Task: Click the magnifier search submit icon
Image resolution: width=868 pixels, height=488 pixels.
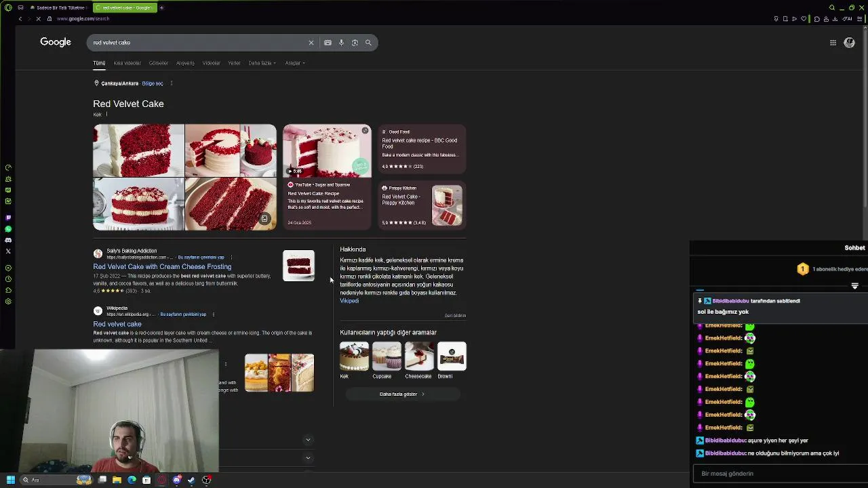Action: click(x=368, y=43)
